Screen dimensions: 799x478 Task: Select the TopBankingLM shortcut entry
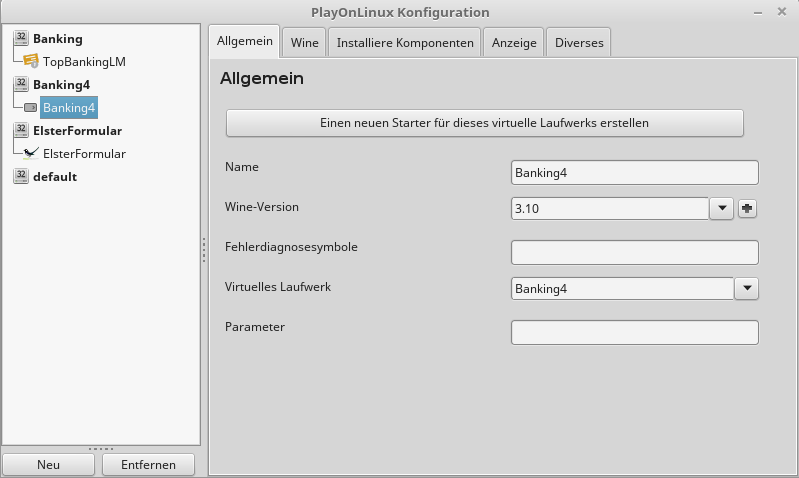click(84, 62)
